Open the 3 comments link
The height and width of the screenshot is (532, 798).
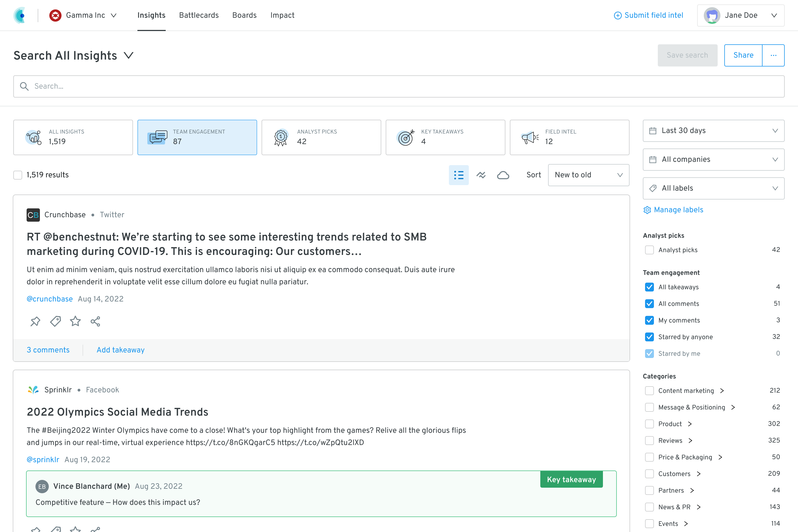[x=48, y=350]
